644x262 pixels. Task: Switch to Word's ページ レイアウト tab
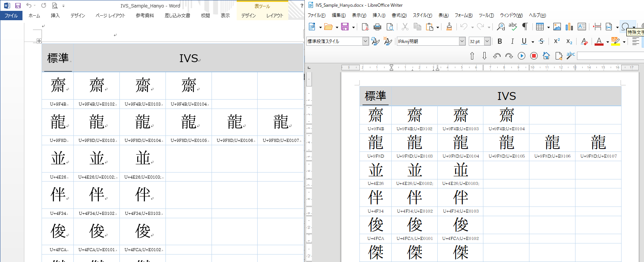pyautogui.click(x=110, y=15)
